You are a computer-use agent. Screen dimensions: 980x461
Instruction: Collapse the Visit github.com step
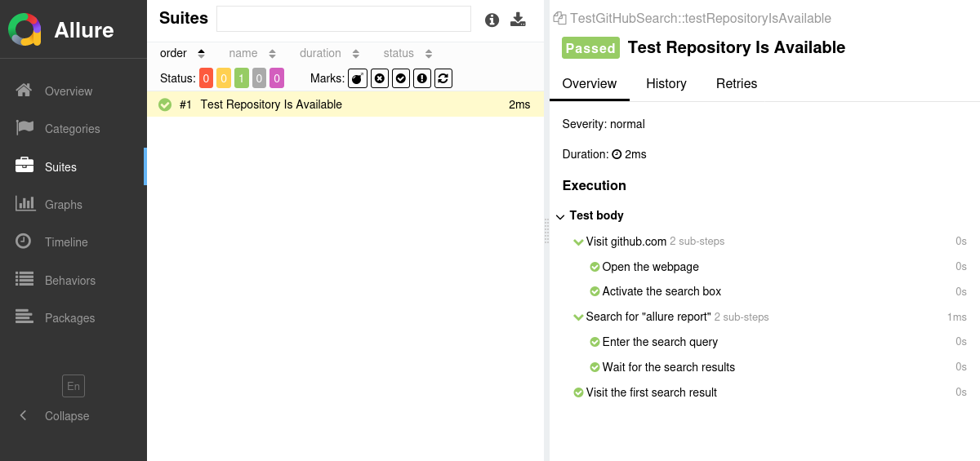click(578, 242)
